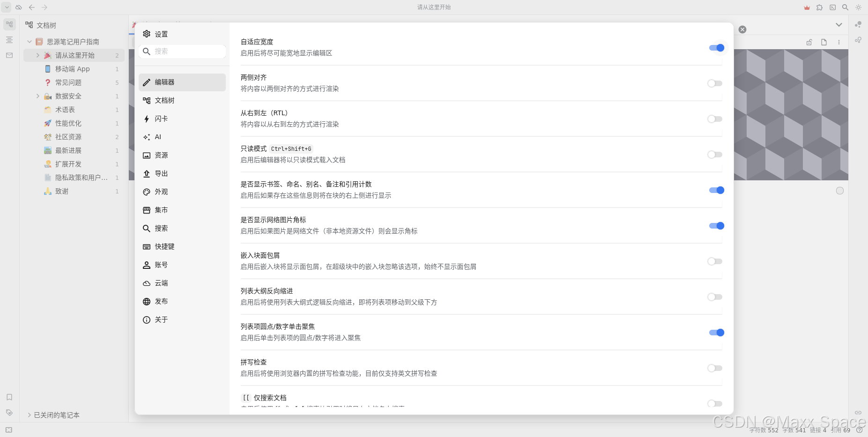Screen dimensions: 868x437
Task: Collapse the 思源笔记用户指南 notebook
Action: [30, 42]
